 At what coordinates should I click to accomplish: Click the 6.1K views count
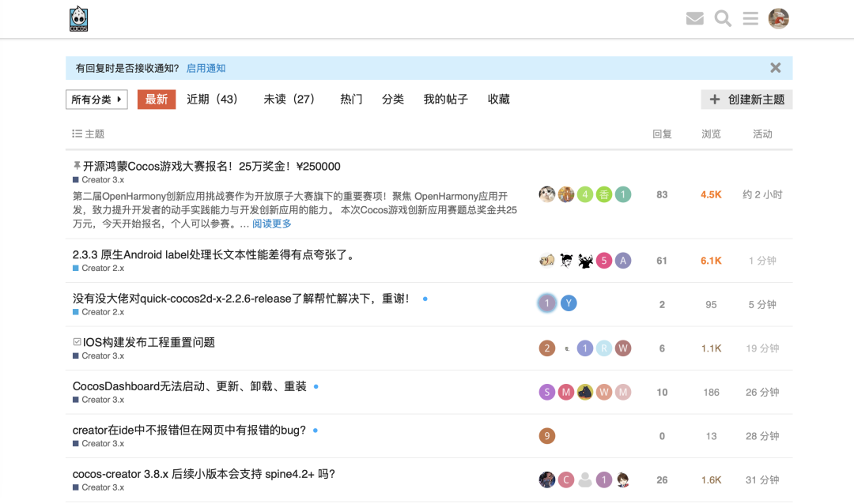[711, 261]
